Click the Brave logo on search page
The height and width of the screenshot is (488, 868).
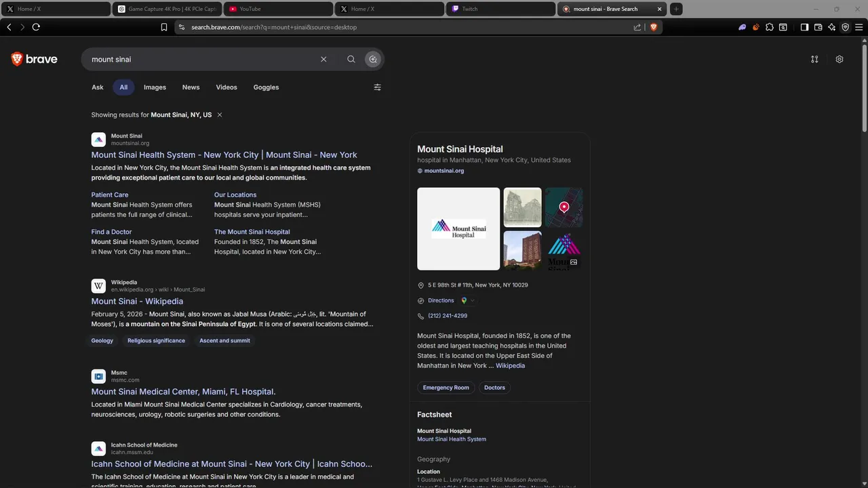tap(34, 59)
